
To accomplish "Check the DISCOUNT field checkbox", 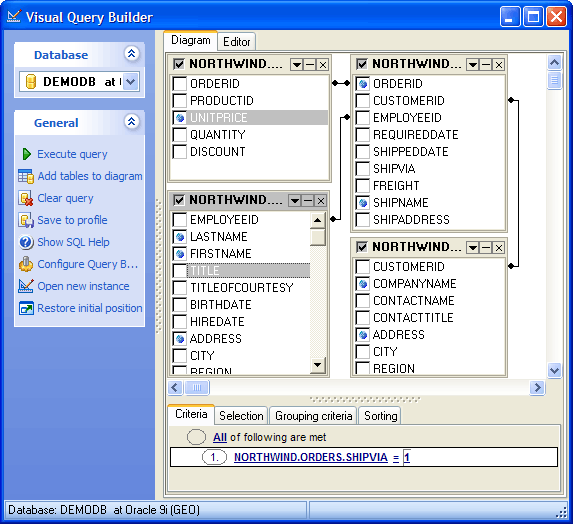I will pyautogui.click(x=180, y=152).
